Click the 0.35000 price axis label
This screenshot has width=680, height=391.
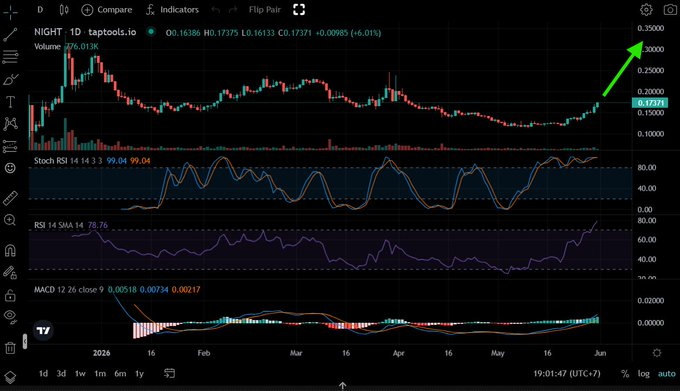[x=651, y=28]
